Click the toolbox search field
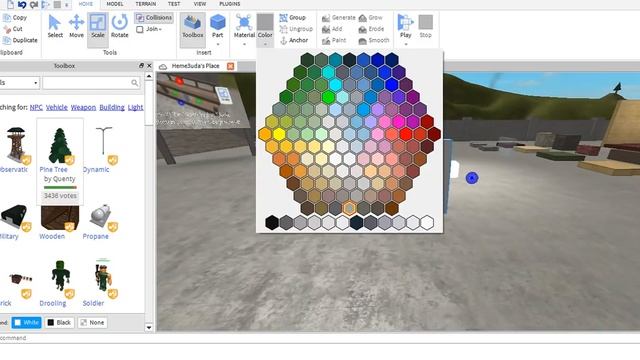Screen dimensions: 640x360 click(92, 83)
